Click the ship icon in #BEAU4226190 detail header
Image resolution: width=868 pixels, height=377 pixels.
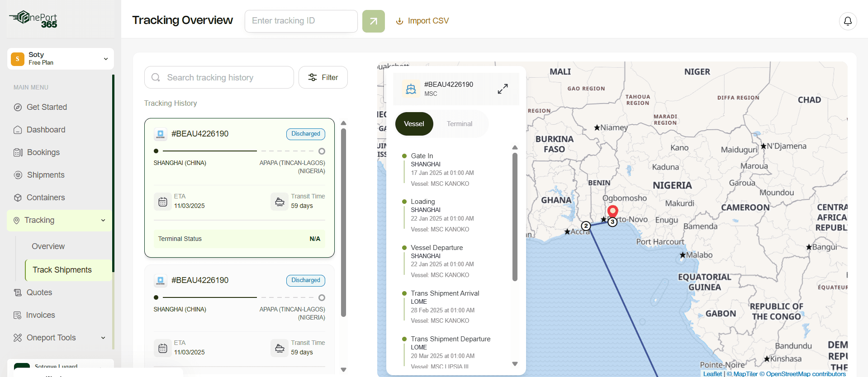411,89
